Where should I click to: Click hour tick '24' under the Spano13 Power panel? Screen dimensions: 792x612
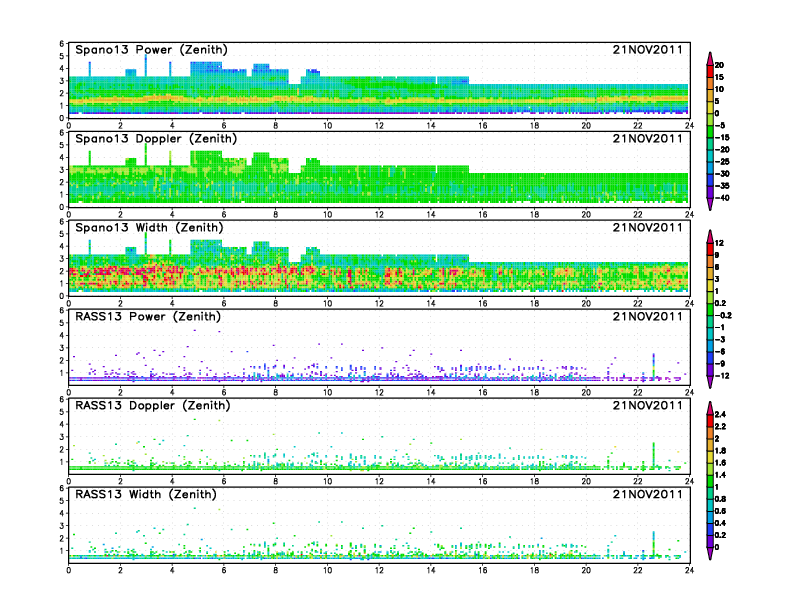(689, 126)
